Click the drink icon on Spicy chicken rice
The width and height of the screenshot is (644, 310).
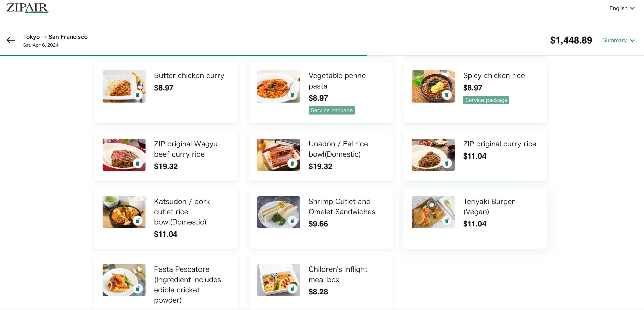(x=447, y=96)
